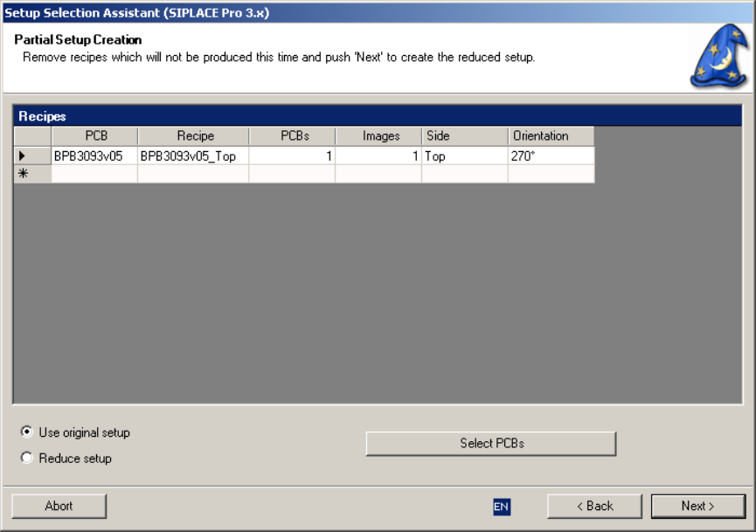This screenshot has height=532, width=756.
Task: Click the EN language indicator
Action: (x=502, y=507)
